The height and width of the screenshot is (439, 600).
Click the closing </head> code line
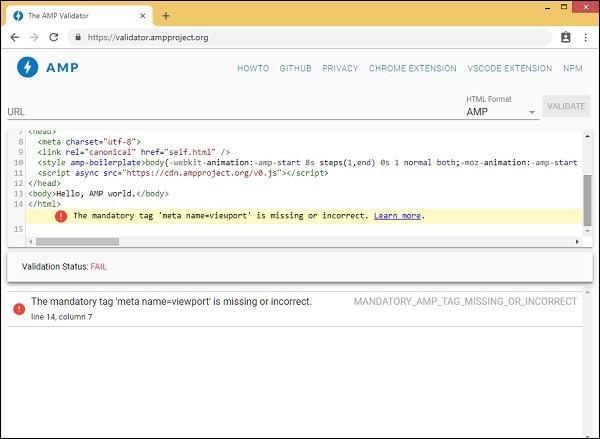tap(44, 183)
